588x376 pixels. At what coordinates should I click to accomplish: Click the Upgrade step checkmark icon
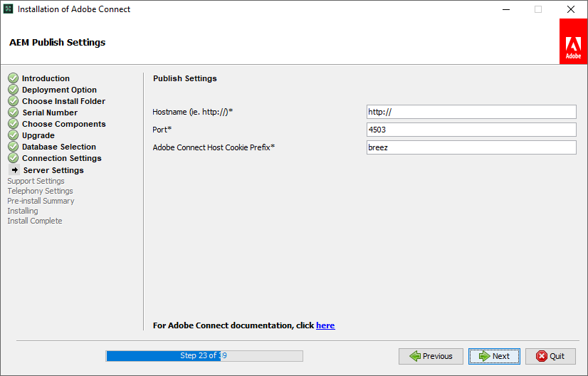tap(13, 135)
